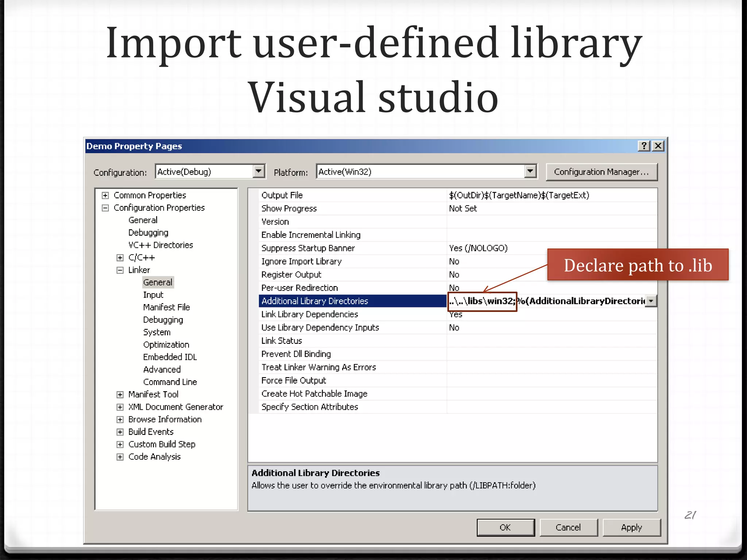This screenshot has height=560, width=747.
Task: Click the help question mark button
Action: pyautogui.click(x=644, y=146)
